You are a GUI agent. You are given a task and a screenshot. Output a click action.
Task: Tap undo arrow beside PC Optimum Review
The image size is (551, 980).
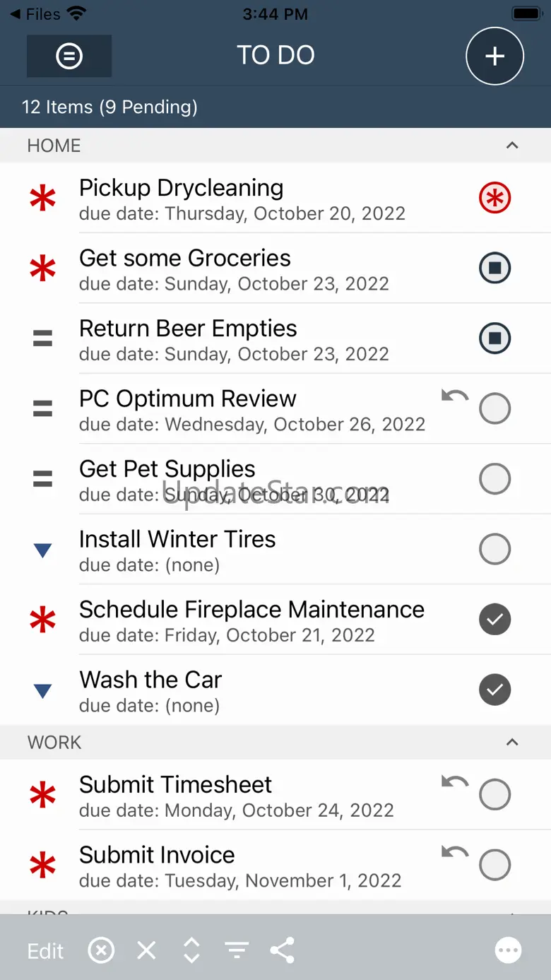[454, 396]
